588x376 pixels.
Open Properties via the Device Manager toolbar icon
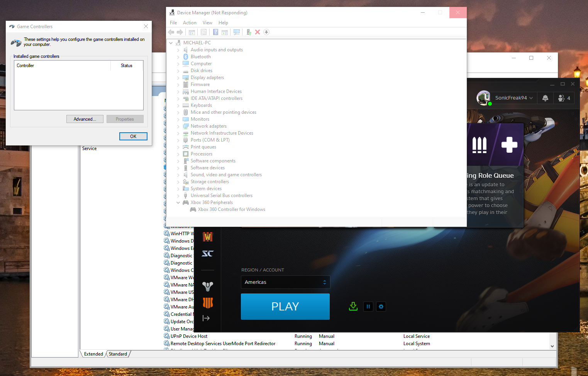tap(203, 32)
